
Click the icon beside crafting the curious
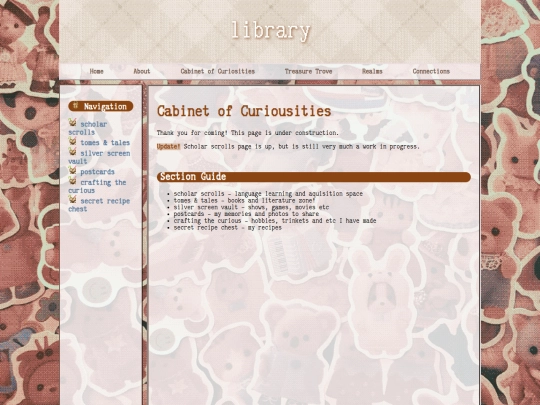(72, 181)
